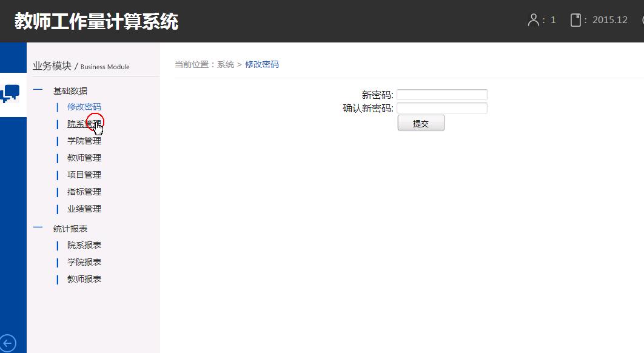
Task: Click the 提交 button
Action: coord(421,123)
